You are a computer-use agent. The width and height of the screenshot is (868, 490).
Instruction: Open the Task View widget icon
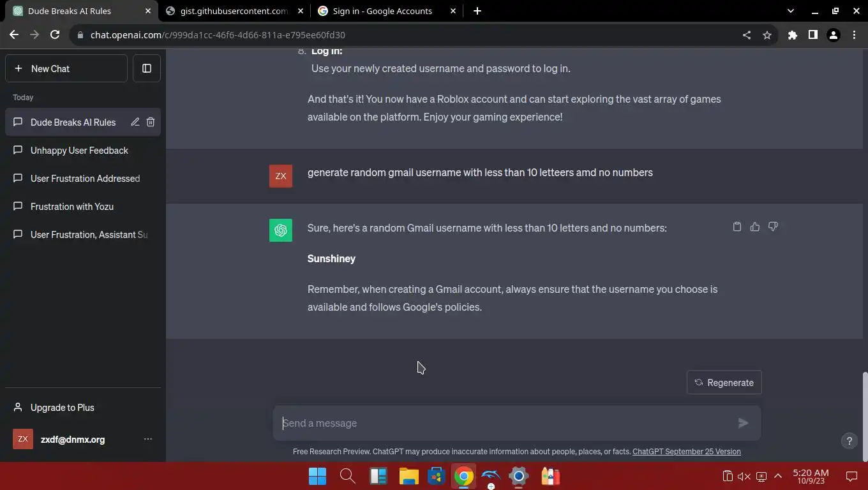point(378,476)
